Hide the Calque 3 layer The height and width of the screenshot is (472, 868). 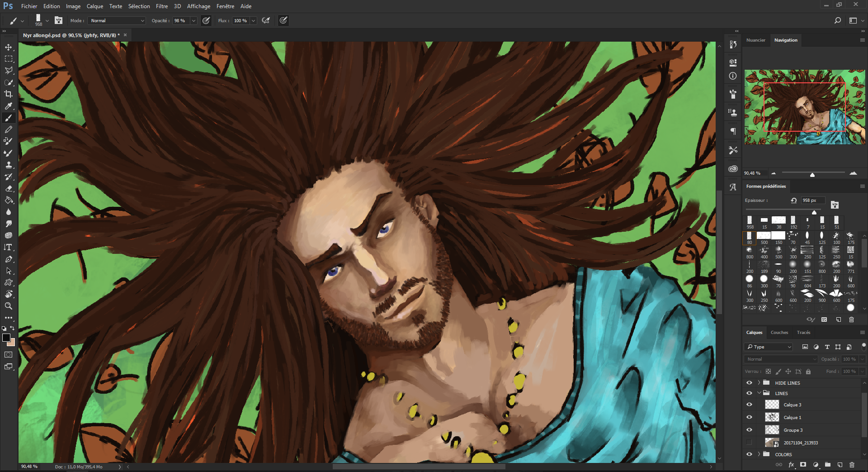pos(749,405)
